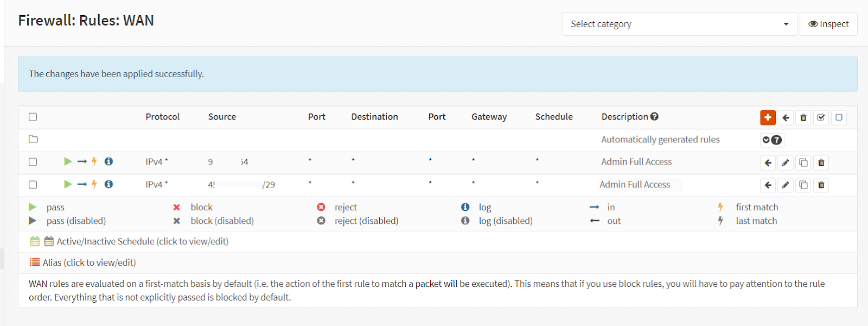Toggle log info icon on first rule
The image size is (868, 326).
click(108, 161)
